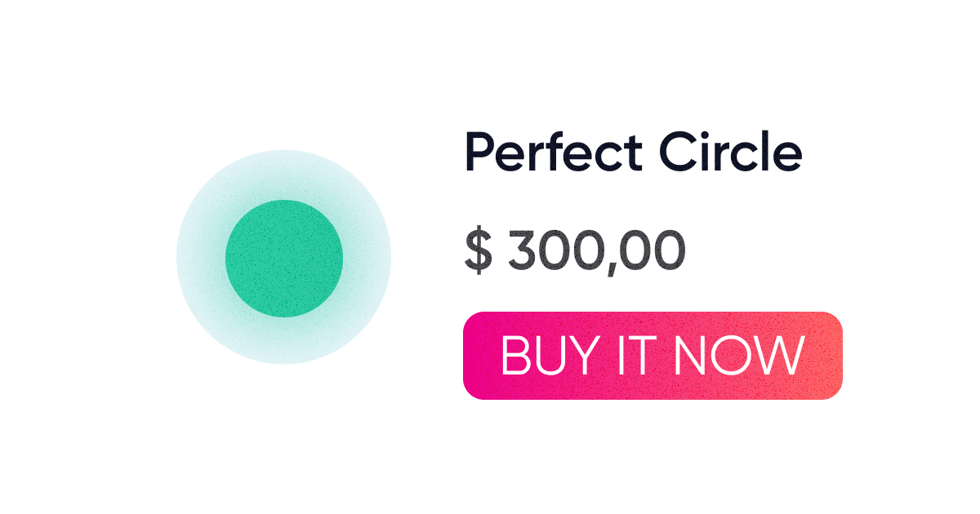
Task: Click the pale teal halo below green circle
Action: pos(283,341)
